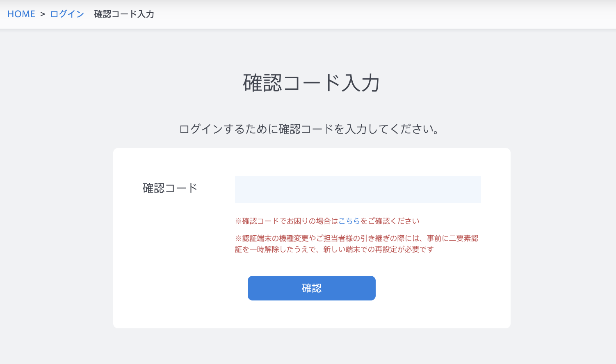Screen dimensions: 616x364
Task: Open the ログイン page from the breadcrumb
Action: click(x=66, y=14)
